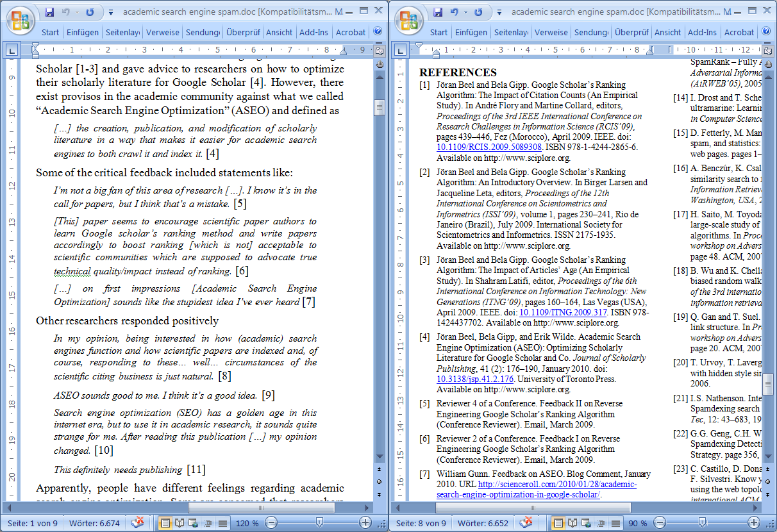Open Verweise tab in left window
This screenshot has width=777, height=532.
click(x=163, y=32)
